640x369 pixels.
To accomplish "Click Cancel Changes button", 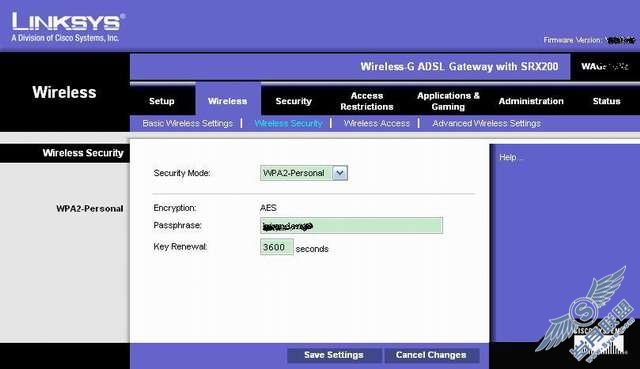I will pyautogui.click(x=431, y=355).
